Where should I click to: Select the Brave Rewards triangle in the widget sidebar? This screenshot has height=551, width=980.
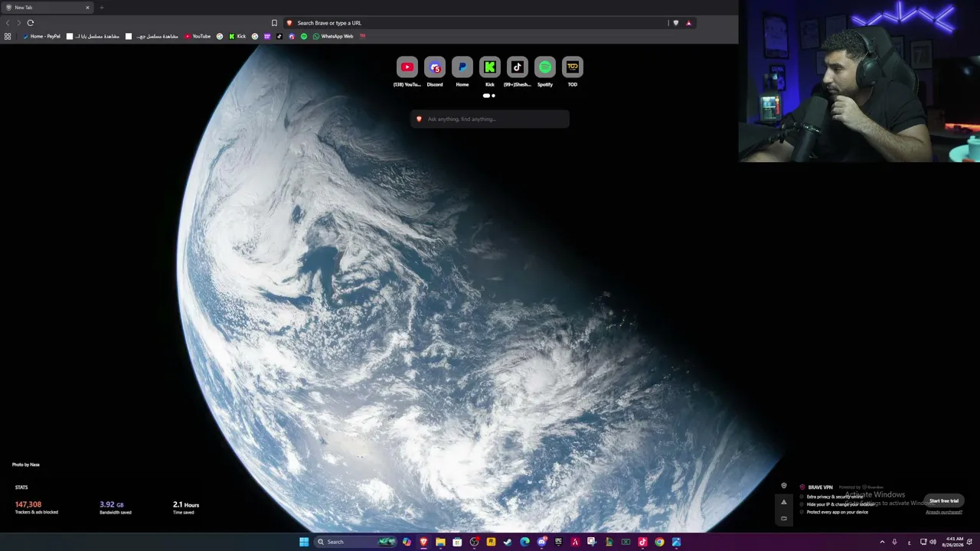pyautogui.click(x=783, y=502)
